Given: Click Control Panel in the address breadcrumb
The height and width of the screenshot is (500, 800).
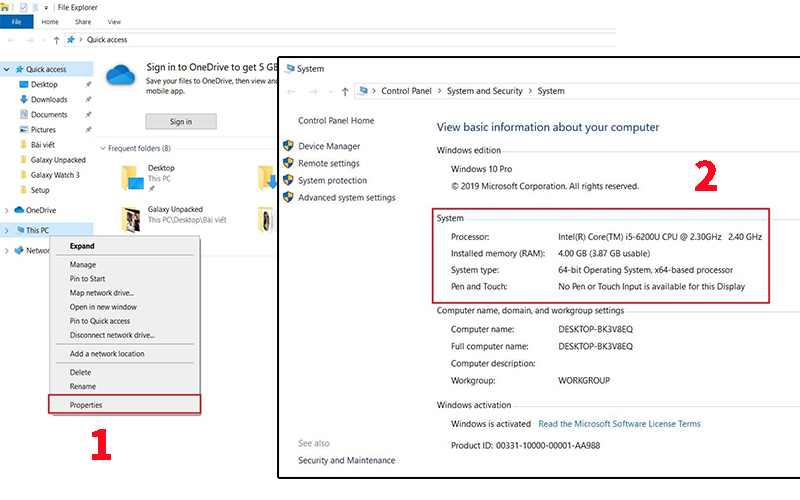Looking at the screenshot, I should (x=406, y=91).
